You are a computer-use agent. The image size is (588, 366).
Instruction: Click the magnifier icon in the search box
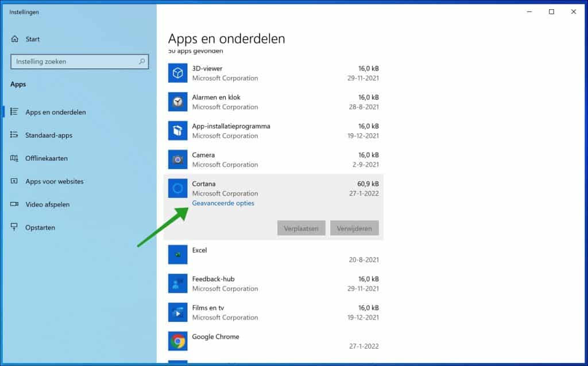142,61
